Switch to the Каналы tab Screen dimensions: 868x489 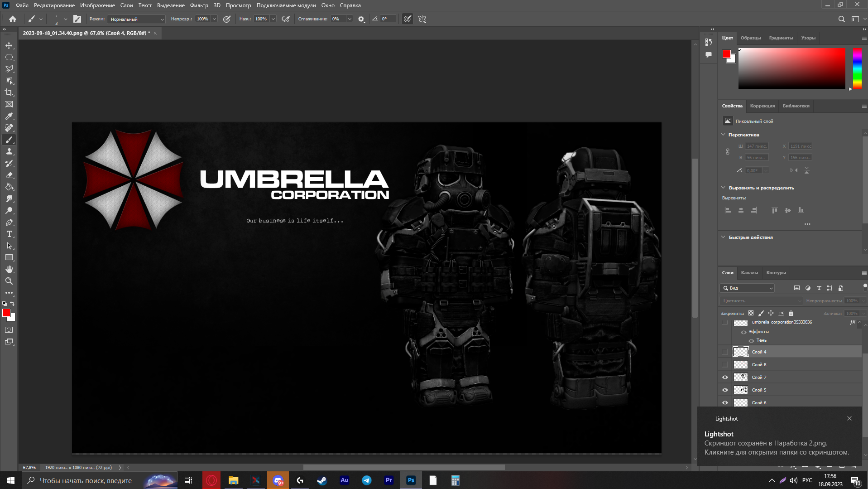[x=749, y=273]
